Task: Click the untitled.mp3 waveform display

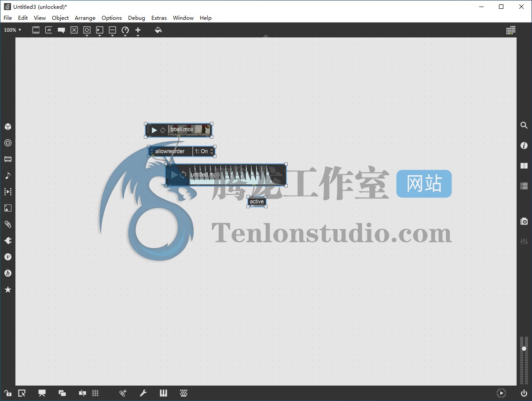Action: pos(237,175)
